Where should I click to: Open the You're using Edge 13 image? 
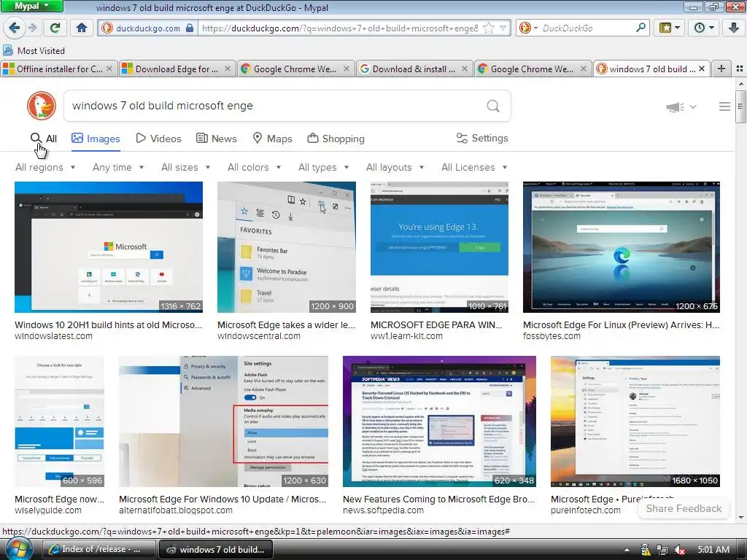(439, 247)
